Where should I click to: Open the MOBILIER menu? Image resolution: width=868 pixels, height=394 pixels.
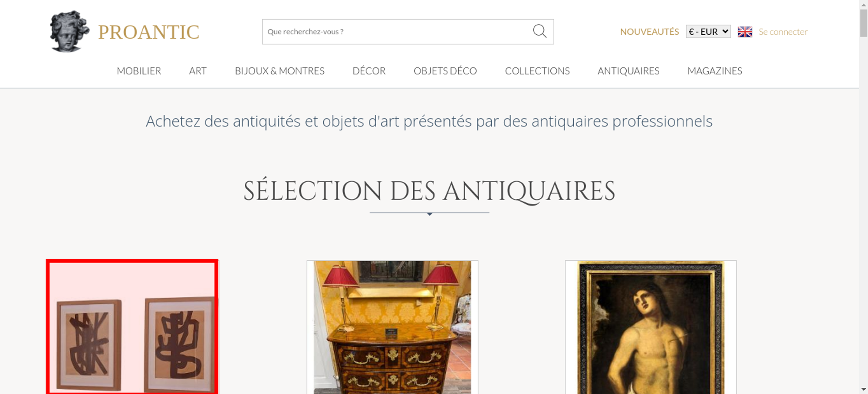click(x=139, y=71)
